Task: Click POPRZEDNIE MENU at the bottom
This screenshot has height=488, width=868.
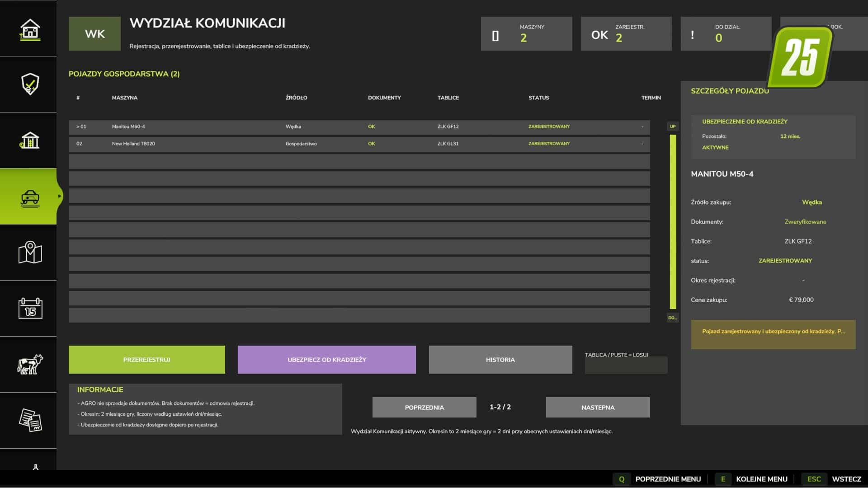Action: coord(668,479)
